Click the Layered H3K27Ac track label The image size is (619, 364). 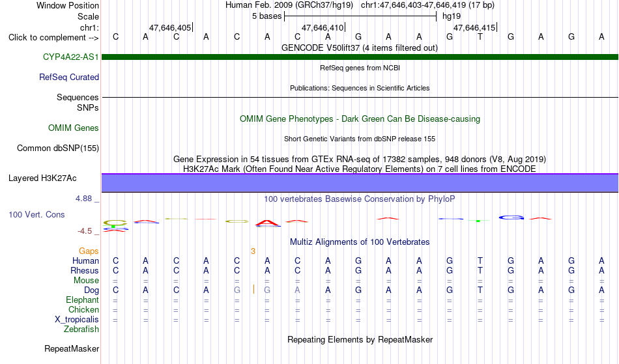pos(42,178)
